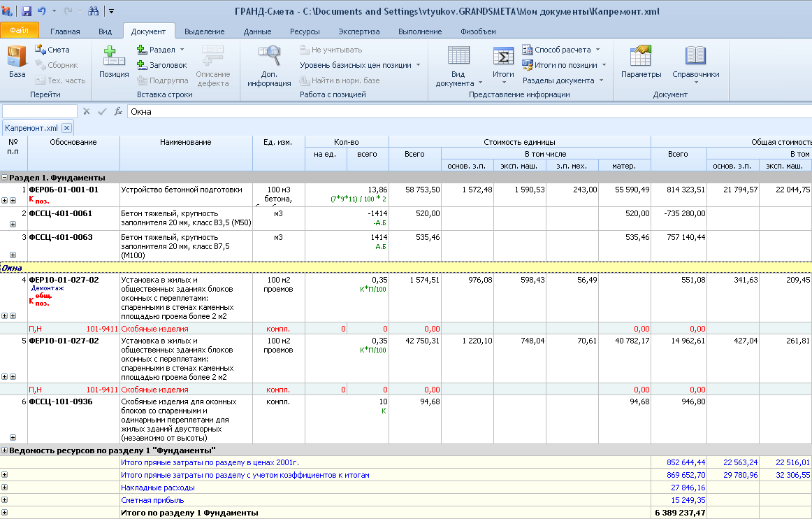Click the Undo arrow icon
The width and height of the screenshot is (812, 519).
pyautogui.click(x=42, y=11)
